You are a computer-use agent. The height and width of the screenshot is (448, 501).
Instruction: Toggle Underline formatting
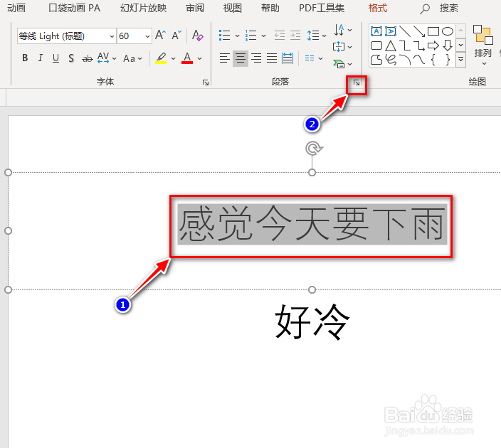[56, 58]
